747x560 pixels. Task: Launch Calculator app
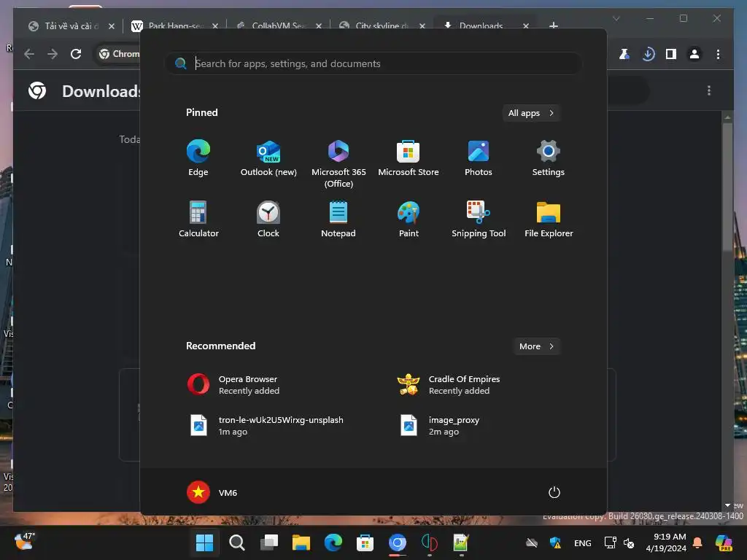(198, 219)
